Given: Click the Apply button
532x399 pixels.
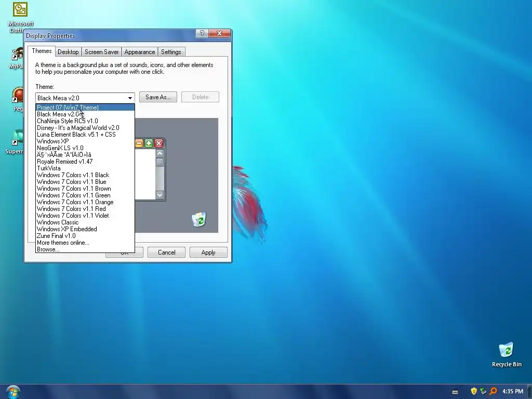Looking at the screenshot, I should (208, 252).
